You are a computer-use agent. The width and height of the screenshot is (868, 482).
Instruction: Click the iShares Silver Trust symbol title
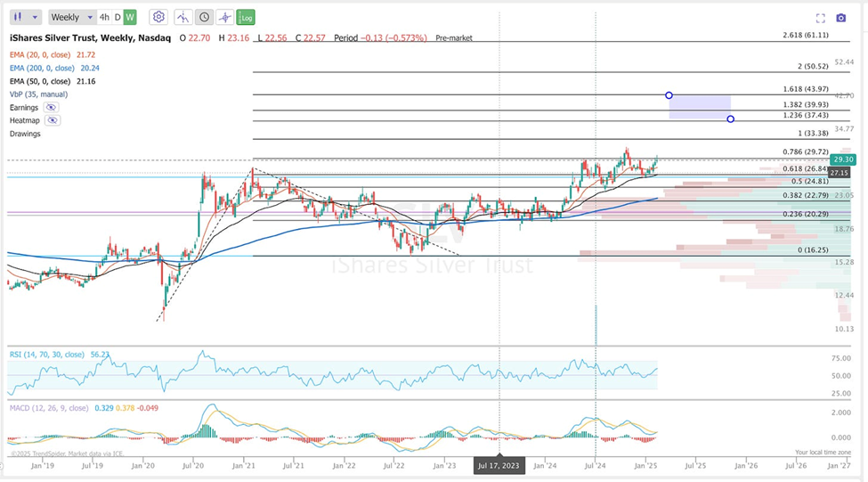(90, 37)
